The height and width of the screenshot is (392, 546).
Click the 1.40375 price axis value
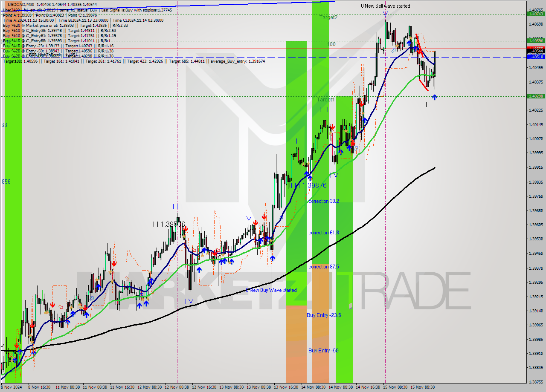pos(535,82)
